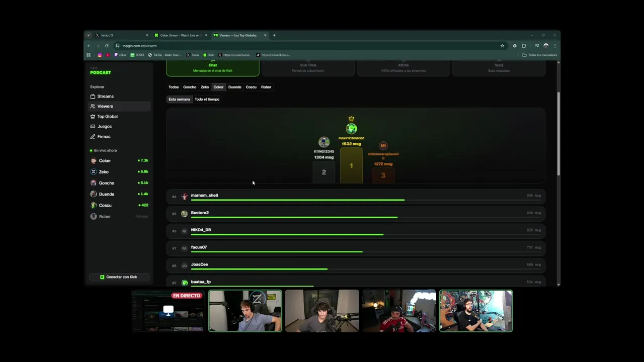
Task: Click Goncho's avatar in live list
Action: pos(94,183)
